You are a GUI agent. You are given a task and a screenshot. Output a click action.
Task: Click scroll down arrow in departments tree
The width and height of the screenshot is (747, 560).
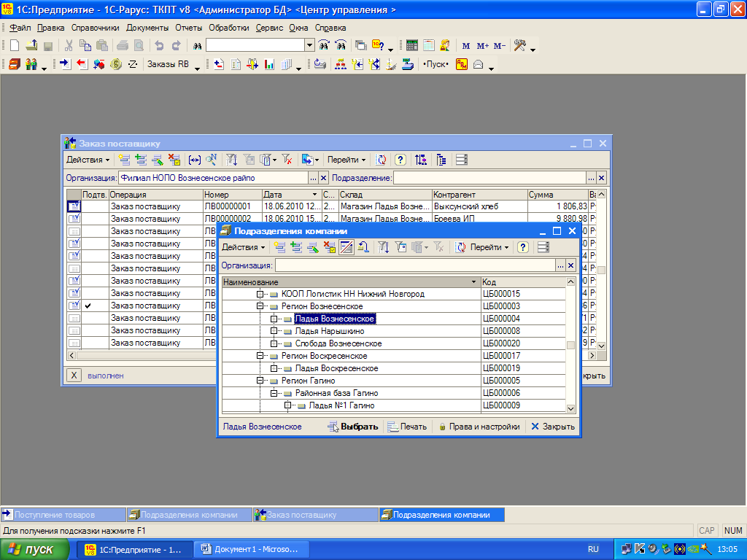point(570,408)
